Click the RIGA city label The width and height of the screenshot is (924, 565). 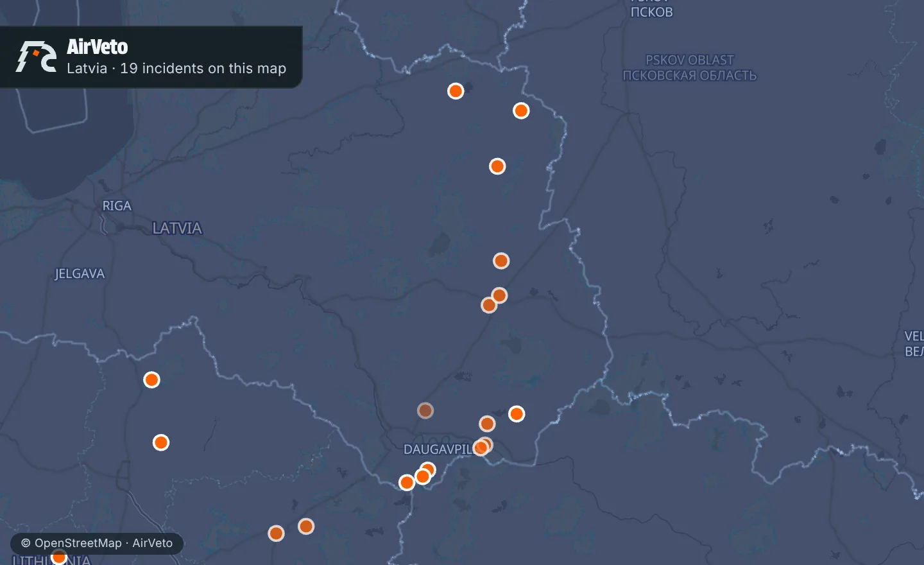tap(117, 206)
